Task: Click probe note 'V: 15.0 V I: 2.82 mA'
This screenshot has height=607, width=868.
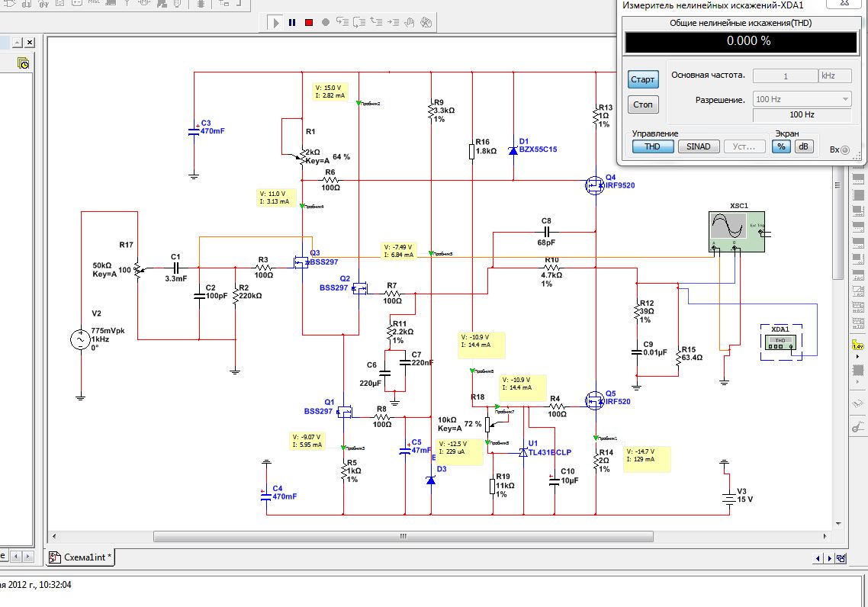Action: [330, 92]
